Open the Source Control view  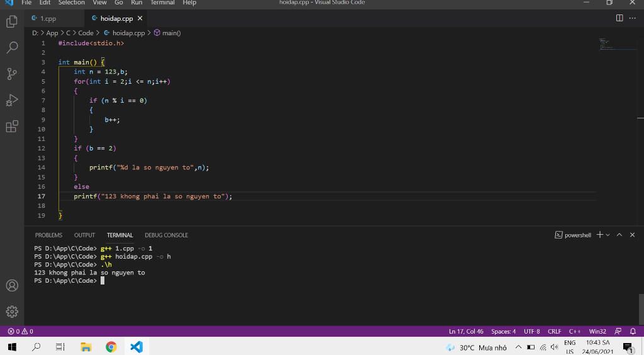point(12,74)
